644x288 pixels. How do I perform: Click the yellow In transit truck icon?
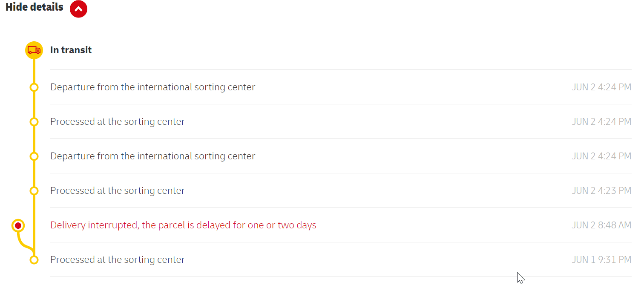(34, 50)
